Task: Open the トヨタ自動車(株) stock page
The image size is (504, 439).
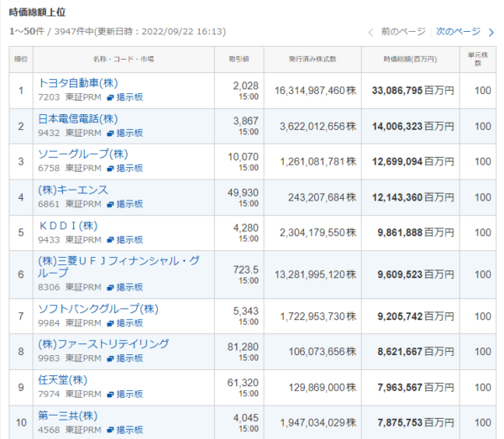Action: 78,83
